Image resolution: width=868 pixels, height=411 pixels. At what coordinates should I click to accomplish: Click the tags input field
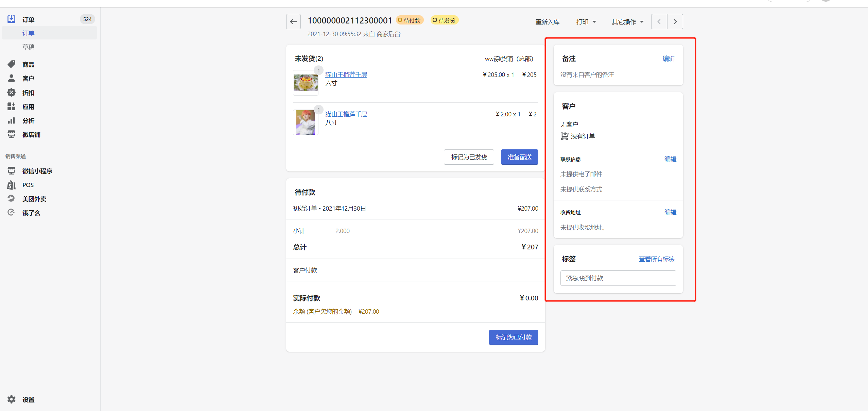(x=618, y=278)
